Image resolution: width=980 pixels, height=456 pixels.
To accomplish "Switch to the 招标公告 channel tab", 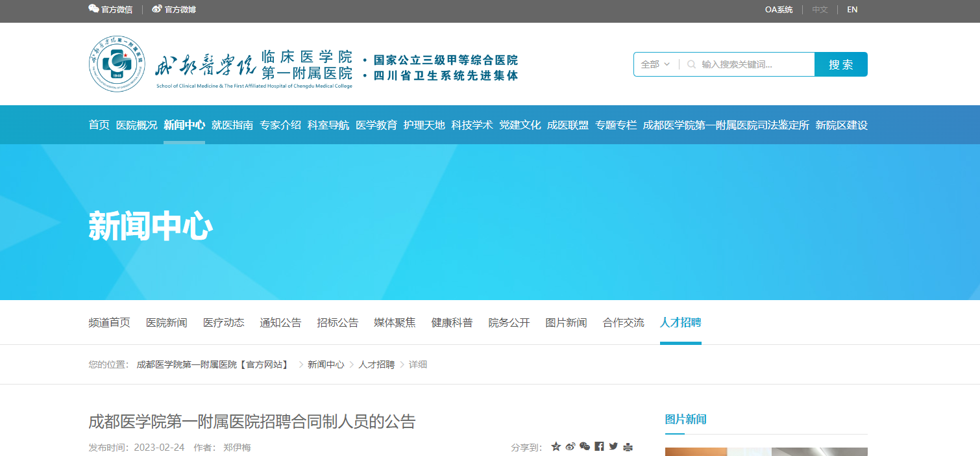I will pyautogui.click(x=337, y=323).
